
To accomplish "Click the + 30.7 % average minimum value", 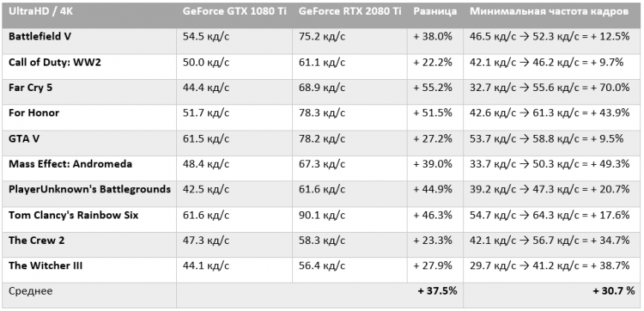I will 614,291.
